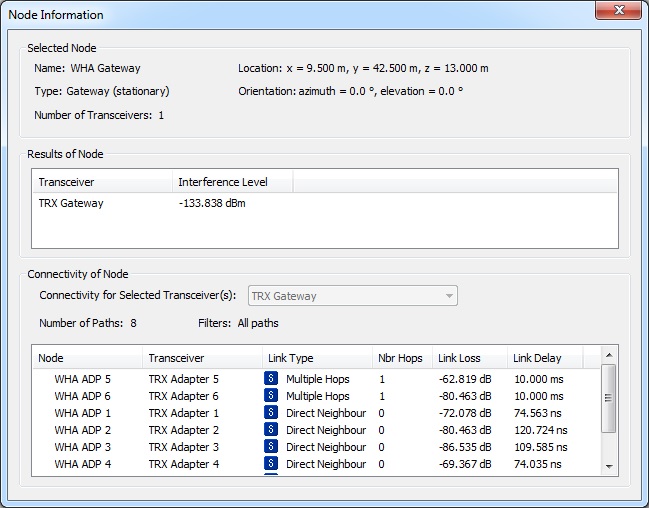
Task: Select the TRX Gateway row in results
Action: tap(71, 204)
